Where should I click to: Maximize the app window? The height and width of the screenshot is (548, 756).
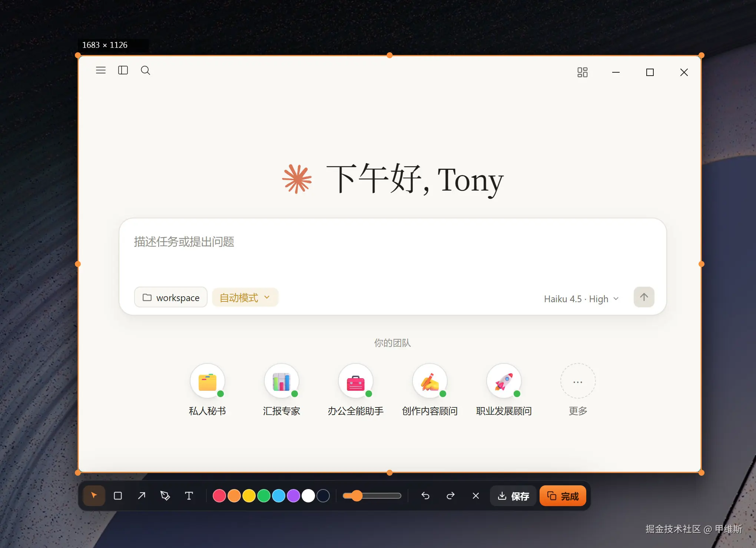[x=650, y=72]
